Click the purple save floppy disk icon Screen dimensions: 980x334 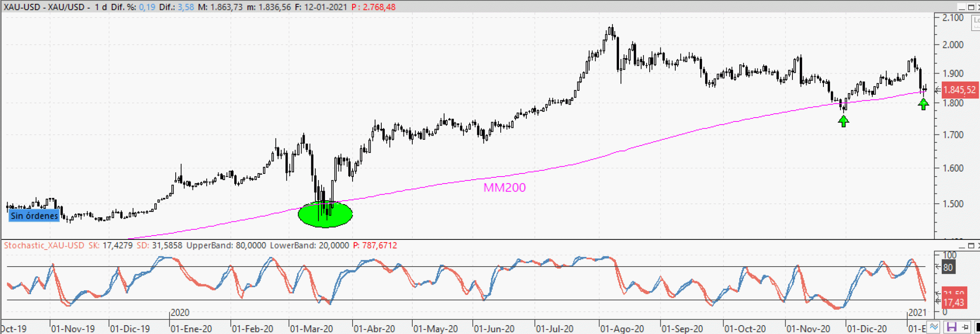(951, 327)
